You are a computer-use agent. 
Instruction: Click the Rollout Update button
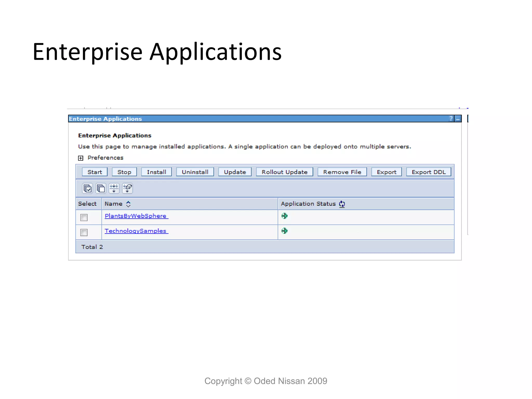[x=284, y=172]
